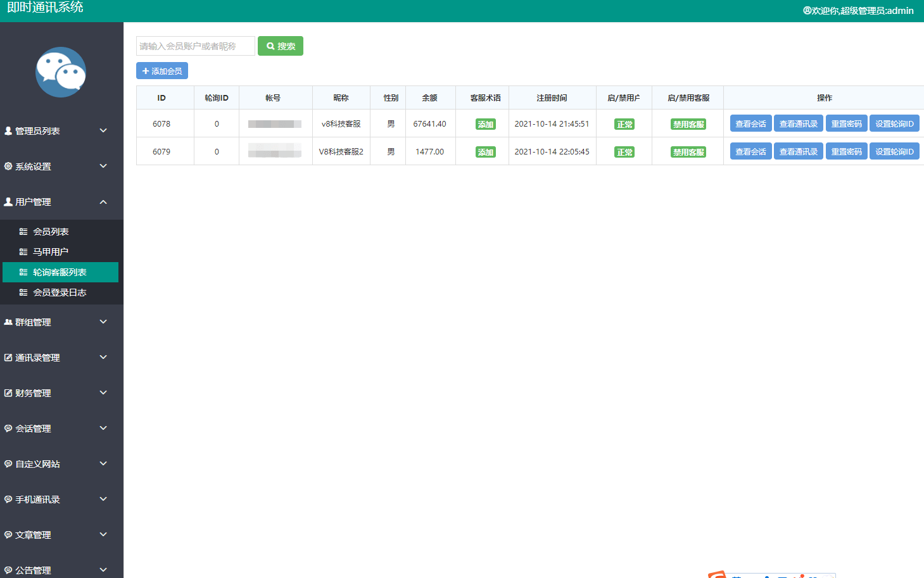The height and width of the screenshot is (578, 924).
Task: Toggle 正常 user status for ID 6078
Action: (624, 125)
